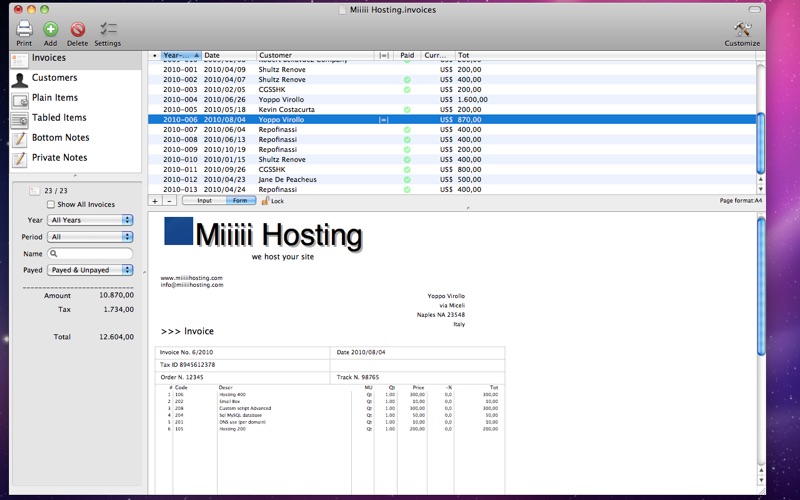Open Private Notes in the sidebar

[59, 158]
